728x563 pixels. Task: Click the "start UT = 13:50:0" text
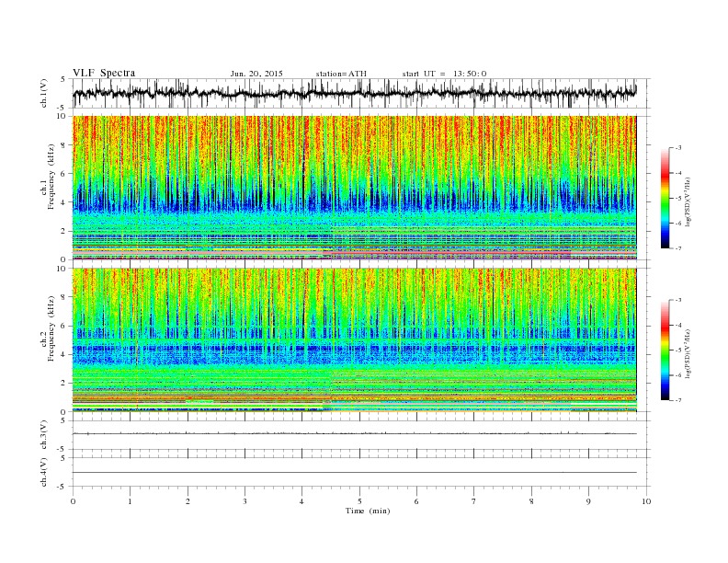pyautogui.click(x=444, y=74)
